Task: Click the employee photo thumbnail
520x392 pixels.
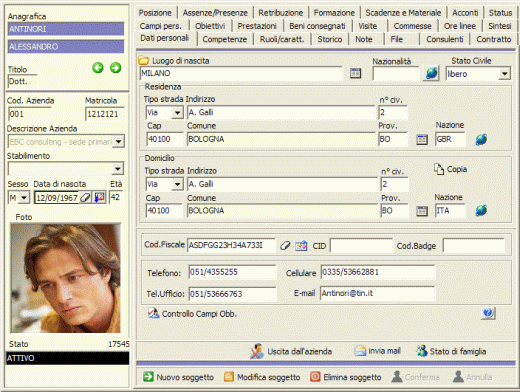Action: 65,278
